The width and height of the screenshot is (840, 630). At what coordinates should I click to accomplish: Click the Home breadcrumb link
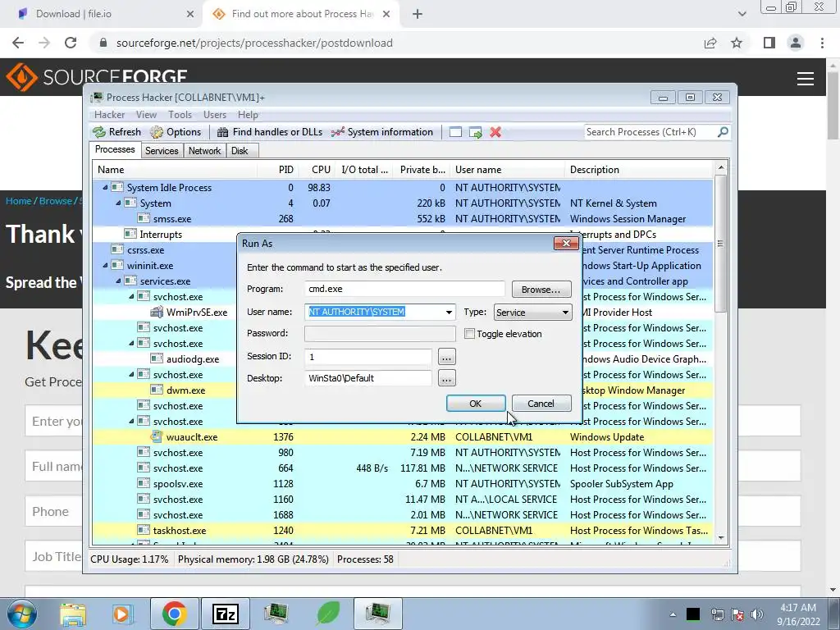[19, 201]
